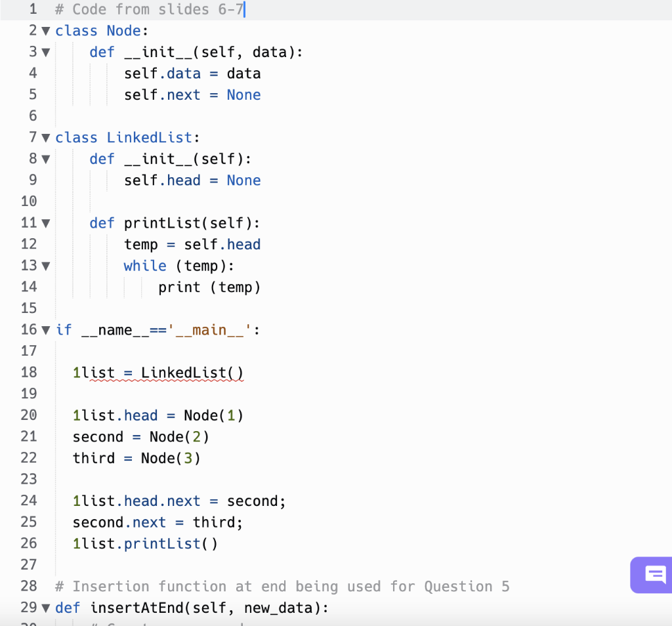
Task: Click 'second = Node(2)' on line 21
Action: (x=141, y=437)
